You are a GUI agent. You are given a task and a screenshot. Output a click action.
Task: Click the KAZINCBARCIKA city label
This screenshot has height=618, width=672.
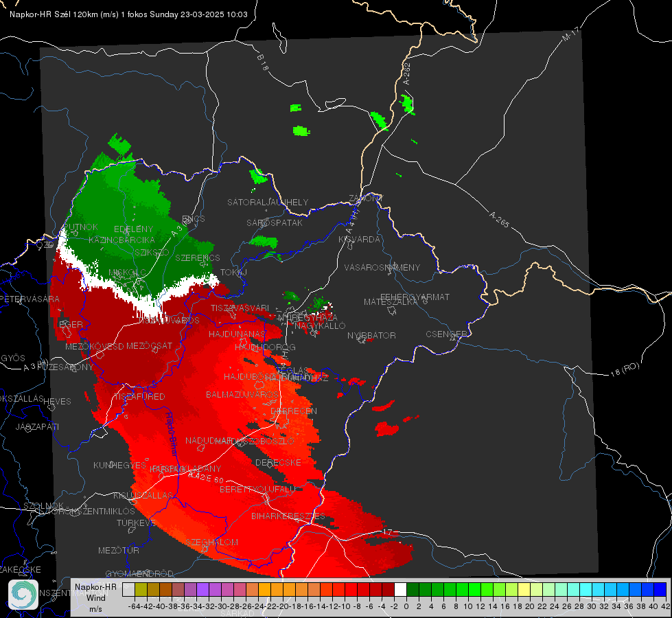point(121,240)
